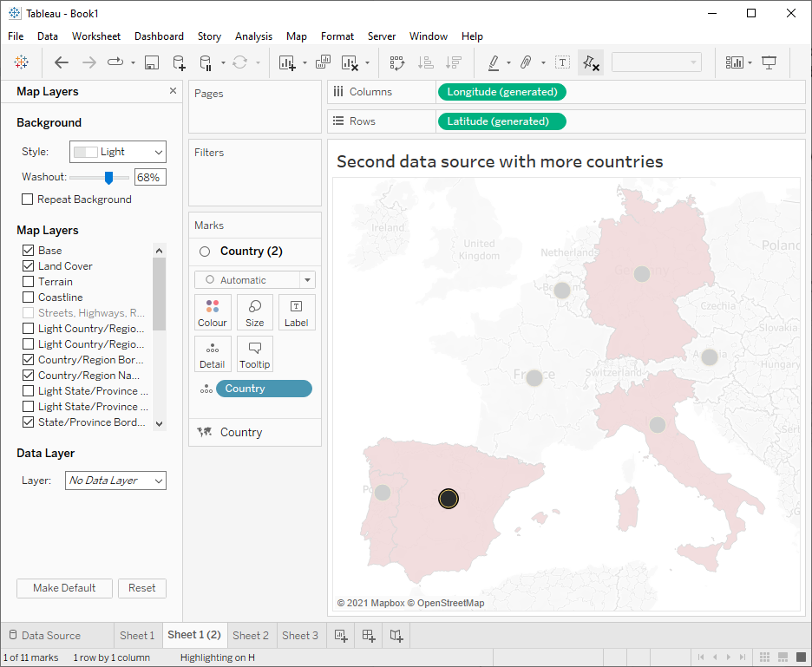The width and height of the screenshot is (812, 667).
Task: Enable the Terrain map layer checkbox
Action: pos(29,282)
